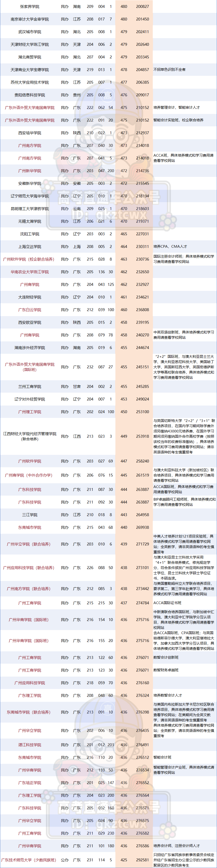Click remark 数智财务卓越班
The width and height of the screenshot is (217, 868).
coord(166,670)
